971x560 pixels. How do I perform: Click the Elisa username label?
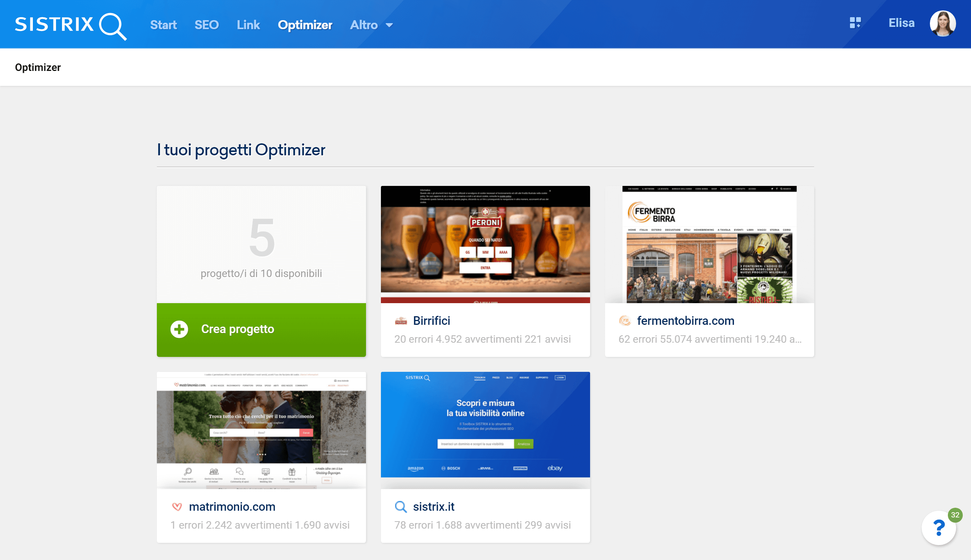click(x=901, y=23)
